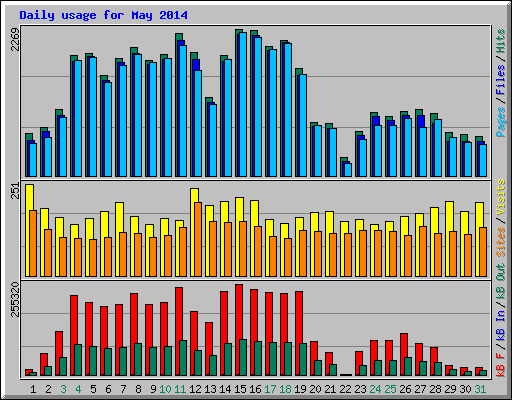Click the cyan pages bar for day 19
The image size is (512, 400).
[303, 125]
